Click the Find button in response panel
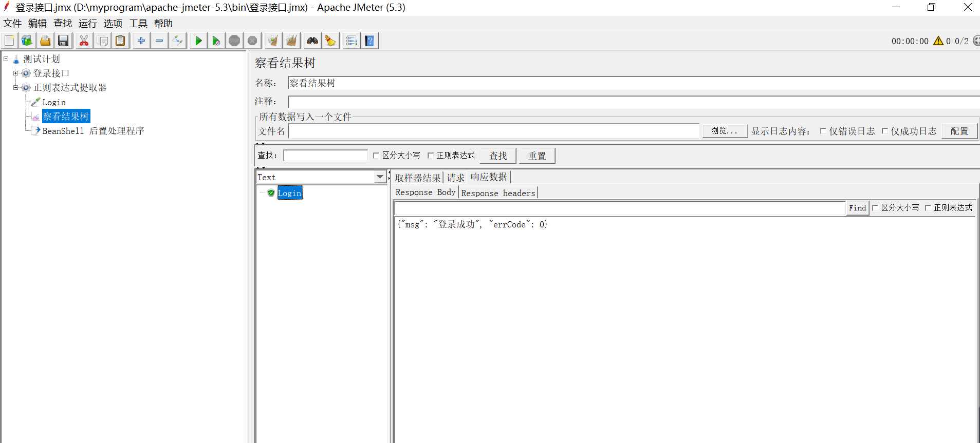The width and height of the screenshot is (980, 443). coord(857,208)
